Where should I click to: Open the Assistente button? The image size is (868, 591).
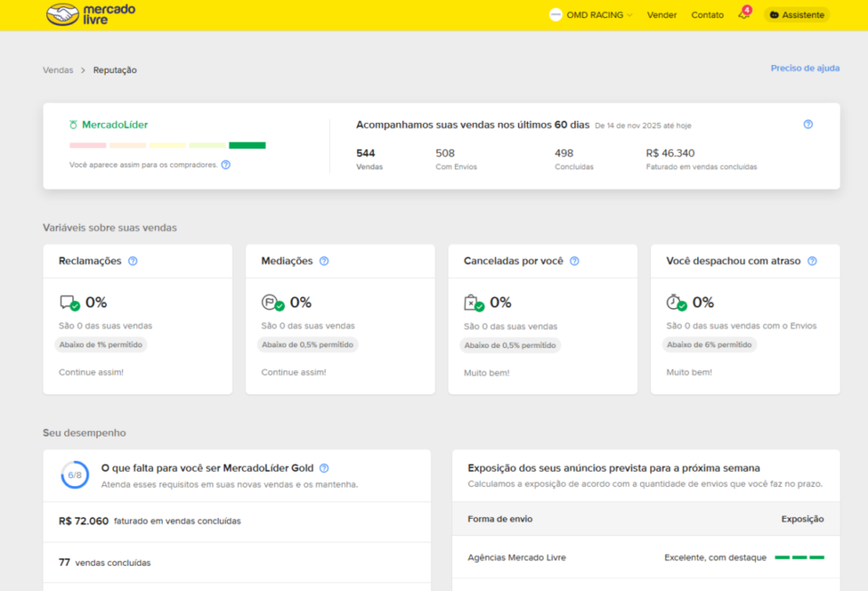point(797,15)
